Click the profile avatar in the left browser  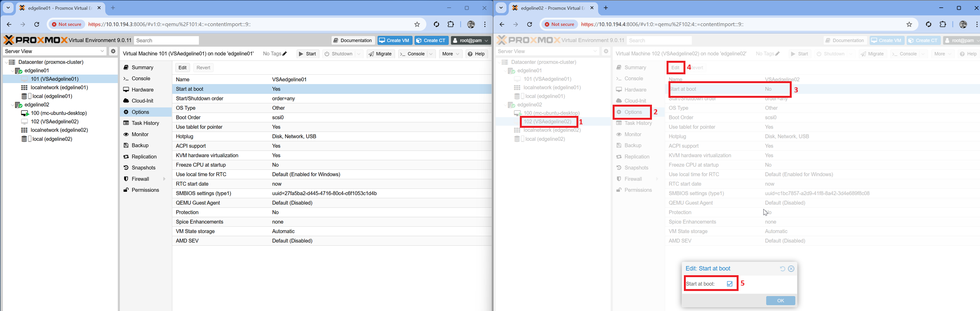coord(471,24)
